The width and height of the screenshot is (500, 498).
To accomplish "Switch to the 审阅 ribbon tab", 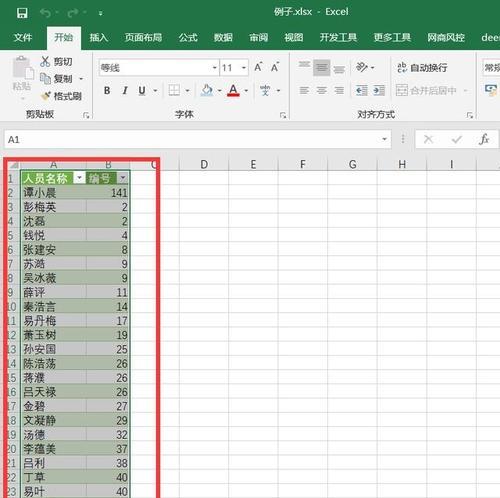I will pos(259,37).
